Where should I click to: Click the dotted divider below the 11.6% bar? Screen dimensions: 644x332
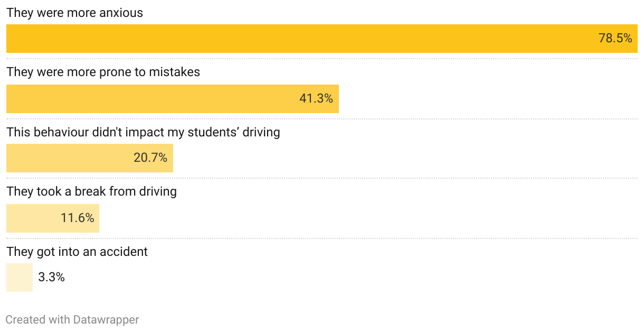[322, 238]
